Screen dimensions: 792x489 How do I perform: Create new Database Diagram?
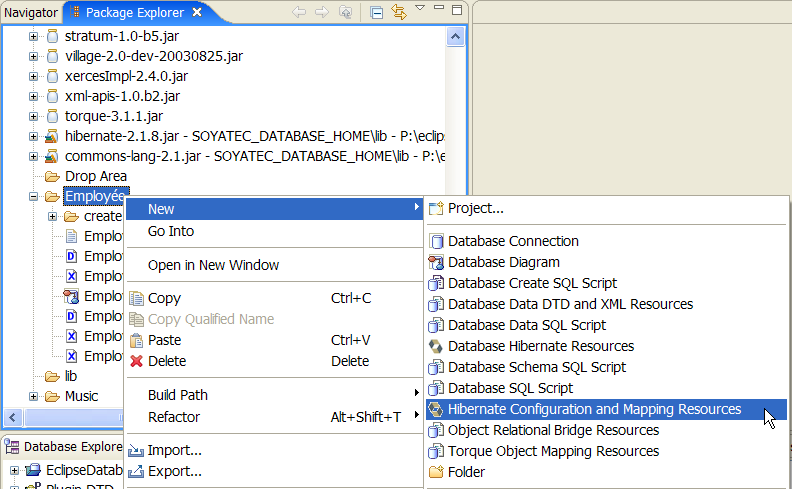607,262
